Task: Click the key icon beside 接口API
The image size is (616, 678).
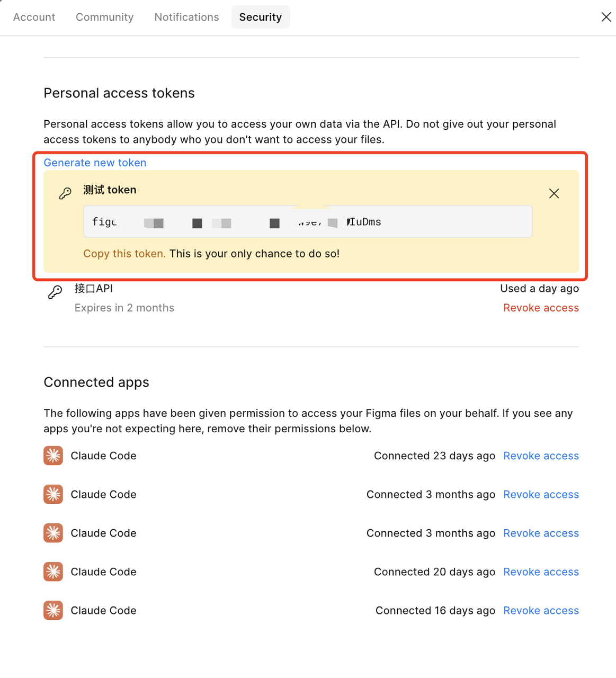Action: pos(55,292)
